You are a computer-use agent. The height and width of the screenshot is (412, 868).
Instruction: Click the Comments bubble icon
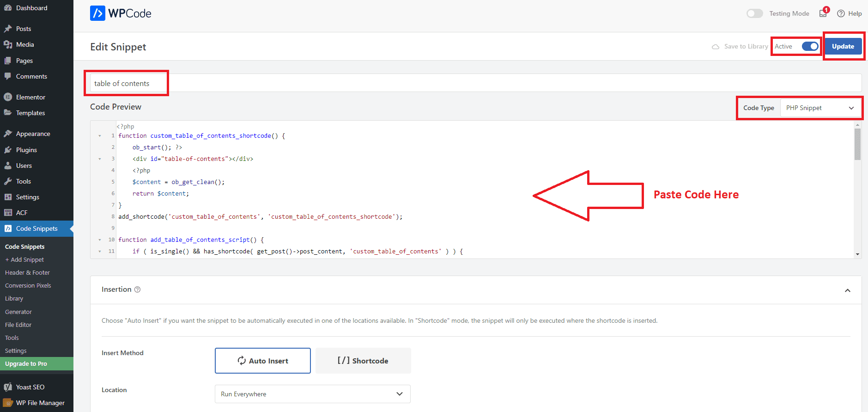coord(8,76)
